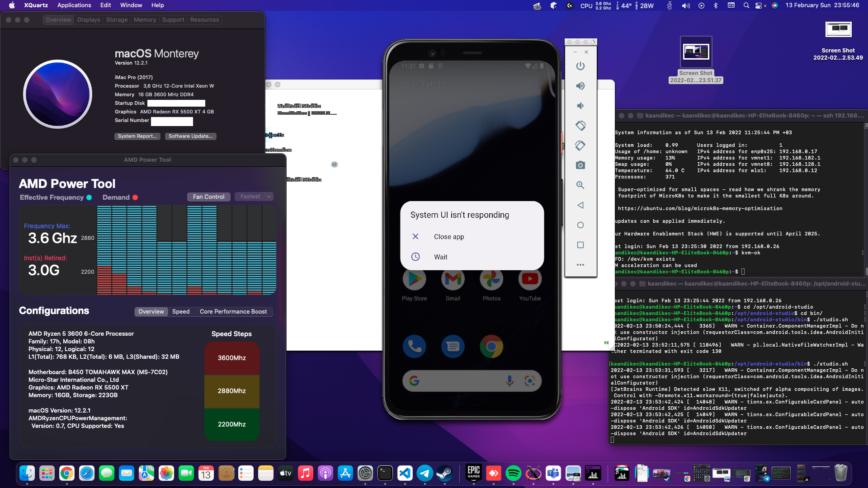
Task: Select the Speed configuration tab
Action: tap(181, 311)
